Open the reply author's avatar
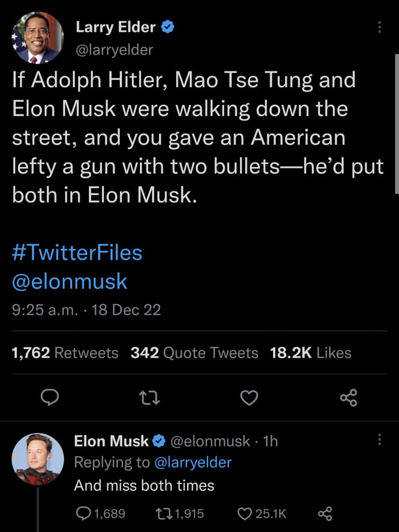 38,459
